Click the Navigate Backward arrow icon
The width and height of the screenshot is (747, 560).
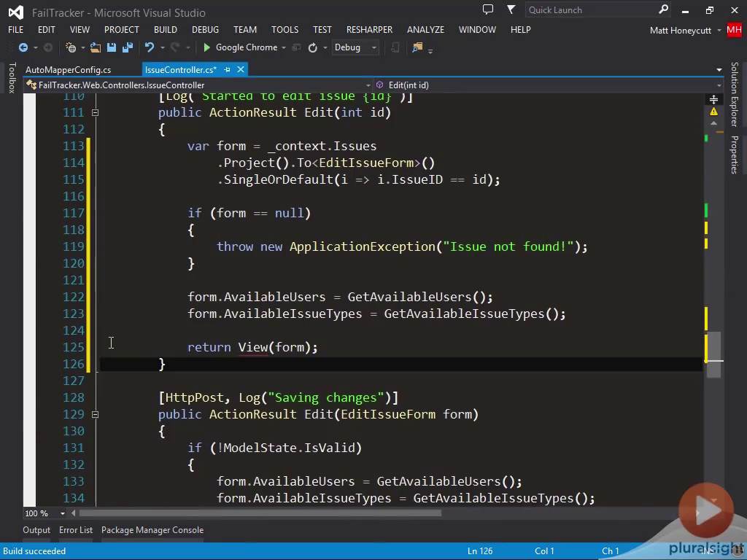tap(23, 47)
